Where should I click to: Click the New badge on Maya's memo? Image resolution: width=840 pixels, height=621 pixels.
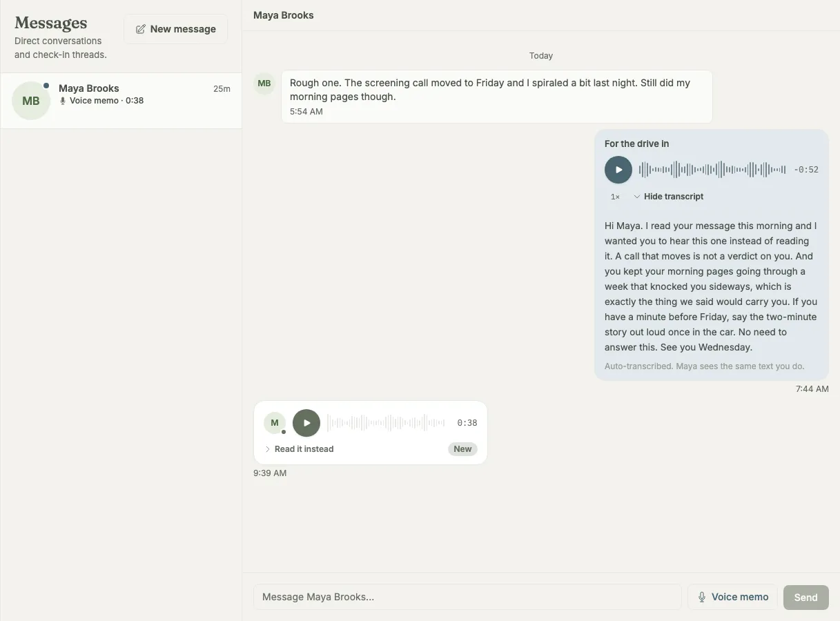462,449
